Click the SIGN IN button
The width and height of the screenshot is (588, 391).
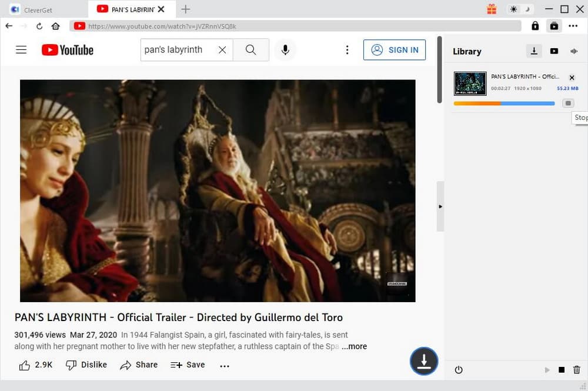click(x=395, y=50)
